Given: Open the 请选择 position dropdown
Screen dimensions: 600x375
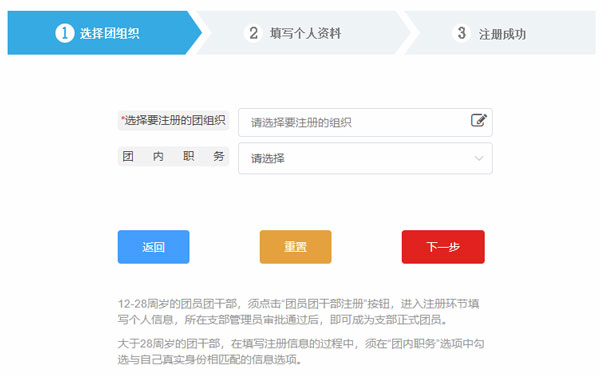Looking at the screenshot, I should 365,158.
